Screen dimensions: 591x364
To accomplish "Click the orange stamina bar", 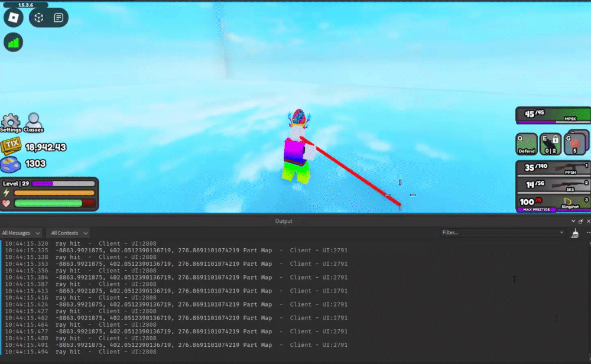I will tap(54, 193).
